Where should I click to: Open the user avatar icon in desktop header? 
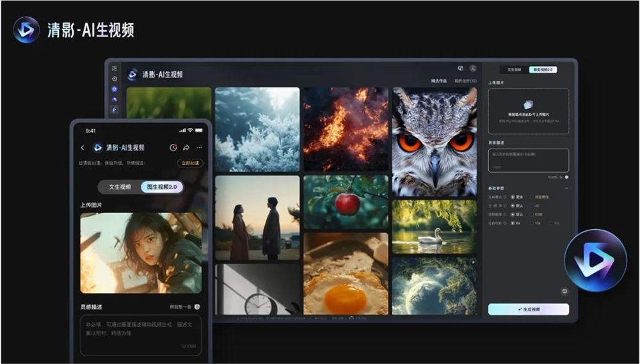(x=473, y=68)
